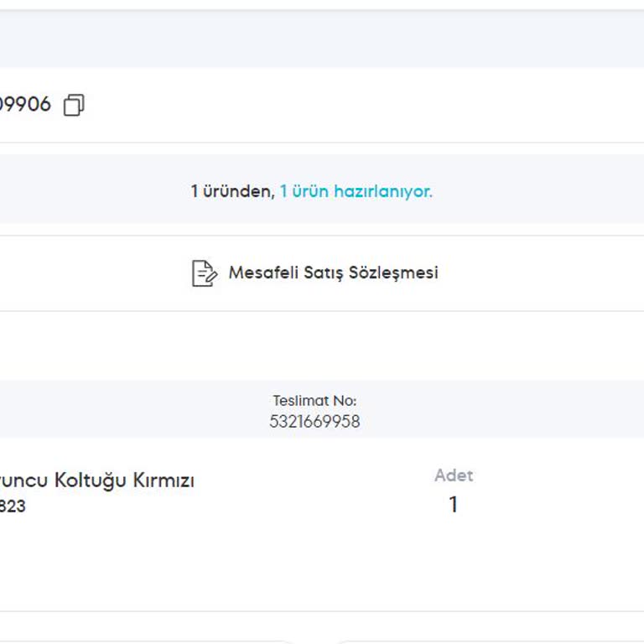The width and height of the screenshot is (644, 644).
Task: Click the 'Adet' quantity label
Action: point(454,475)
